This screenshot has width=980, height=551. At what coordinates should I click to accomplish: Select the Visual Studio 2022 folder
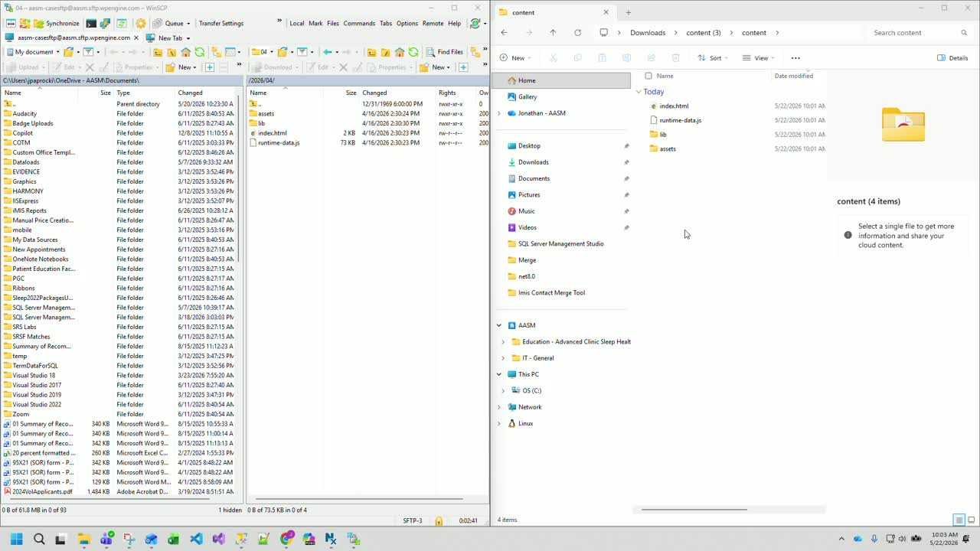[x=37, y=405]
